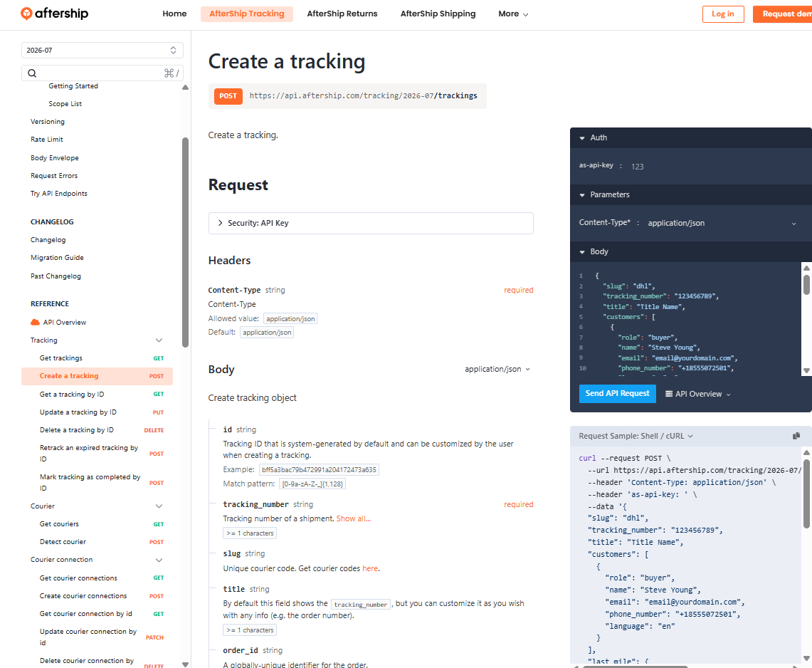Click the AfterShip logo
Image resolution: width=812 pixels, height=668 pixels.
54,14
